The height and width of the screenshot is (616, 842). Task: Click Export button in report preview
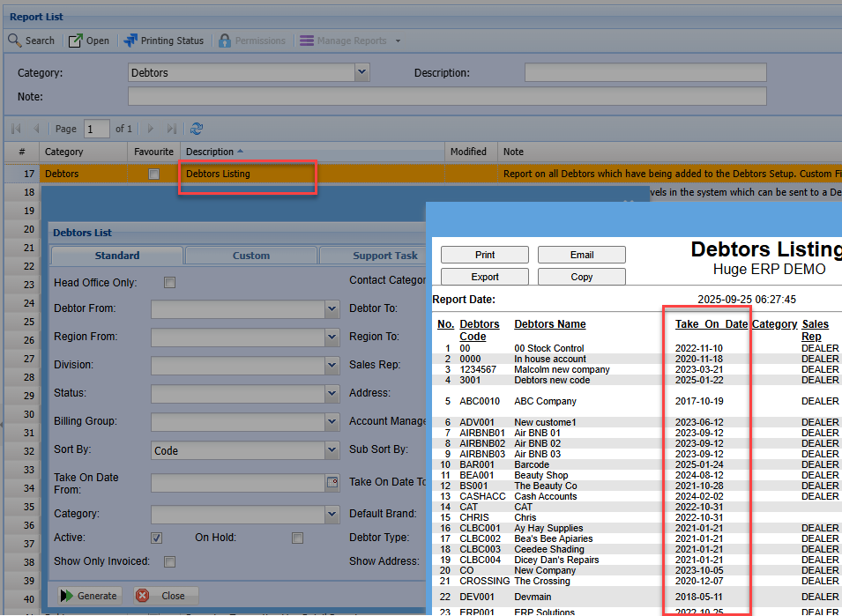click(485, 277)
